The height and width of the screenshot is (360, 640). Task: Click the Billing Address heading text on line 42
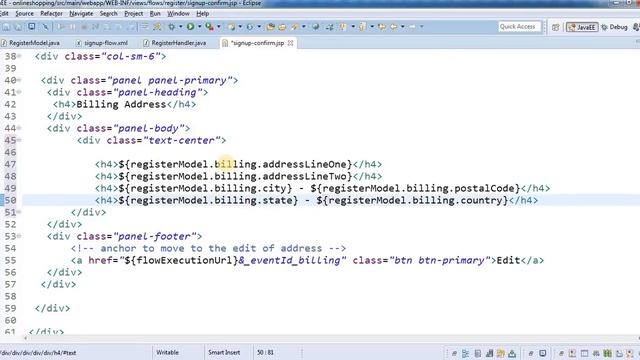121,104
